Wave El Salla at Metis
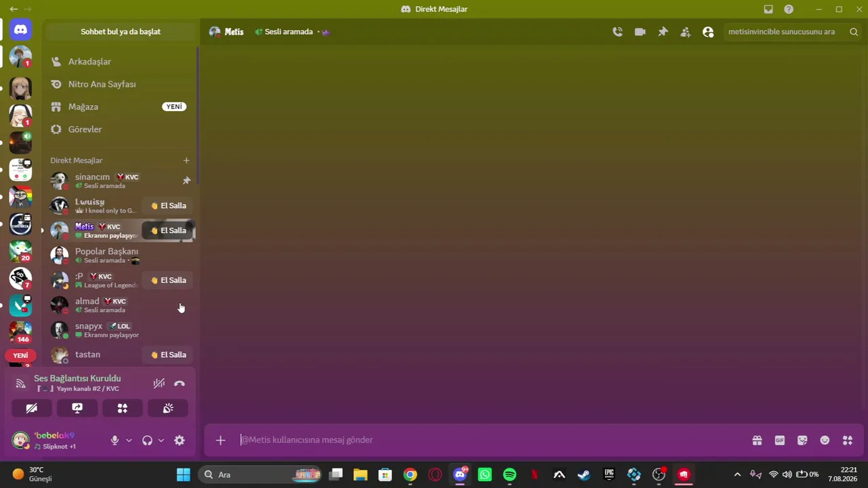This screenshot has width=868, height=488. click(168, 230)
